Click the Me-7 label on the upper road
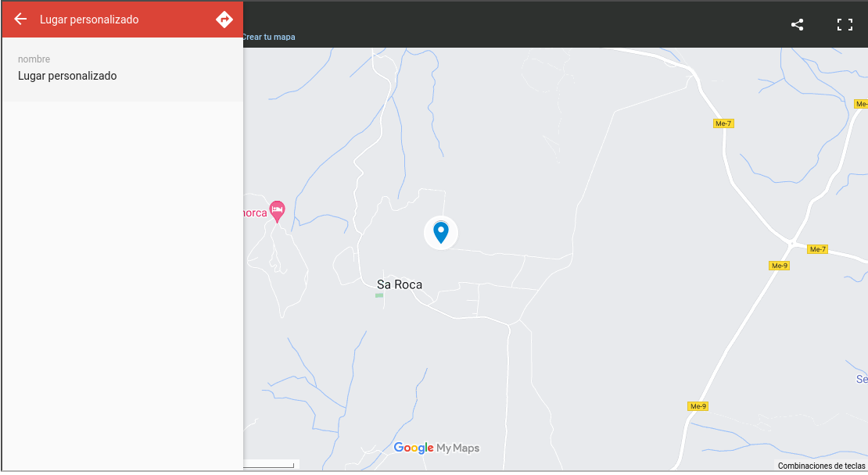Screen dimensions: 868x475 pos(723,123)
